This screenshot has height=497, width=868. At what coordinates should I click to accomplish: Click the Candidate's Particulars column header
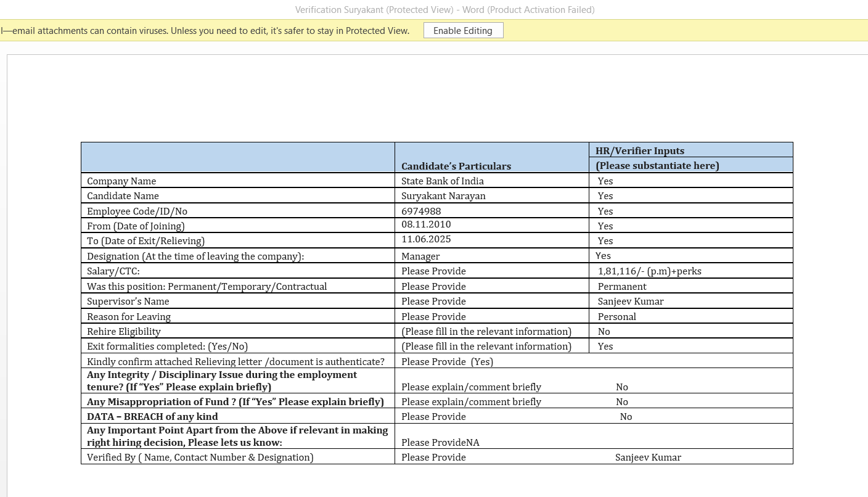click(456, 166)
